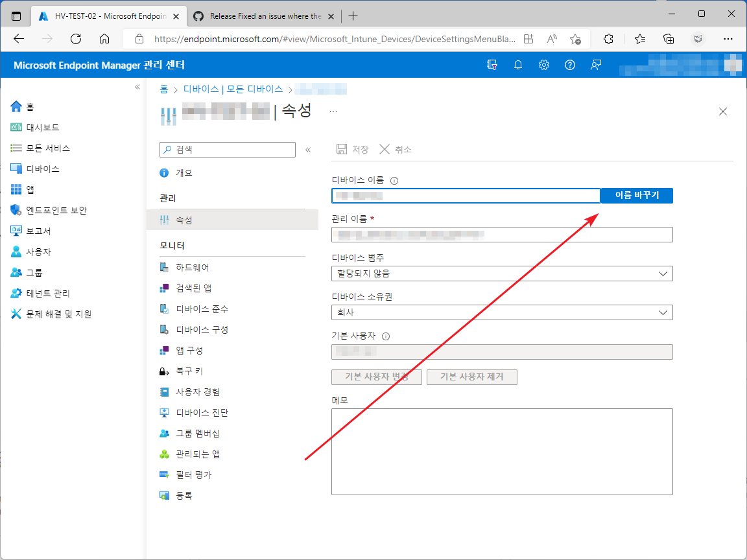Open directory and subscription filter icon
This screenshot has width=747, height=560.
pyautogui.click(x=492, y=65)
